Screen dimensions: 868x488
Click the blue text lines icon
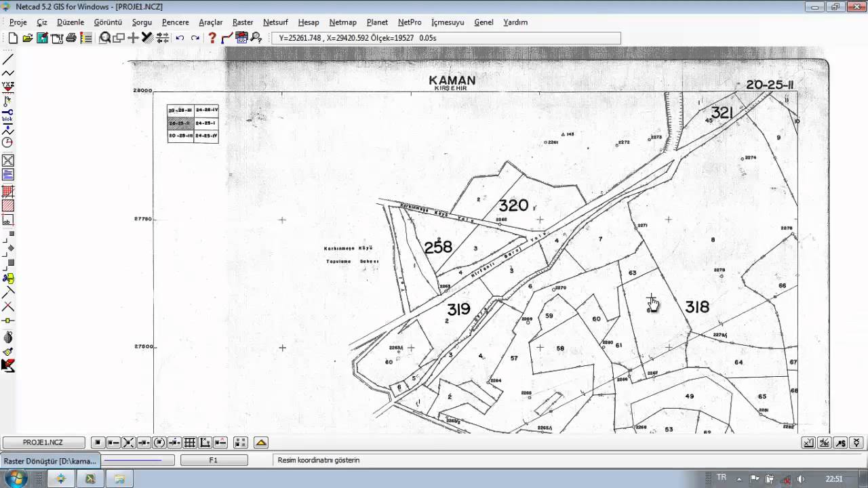8,175
